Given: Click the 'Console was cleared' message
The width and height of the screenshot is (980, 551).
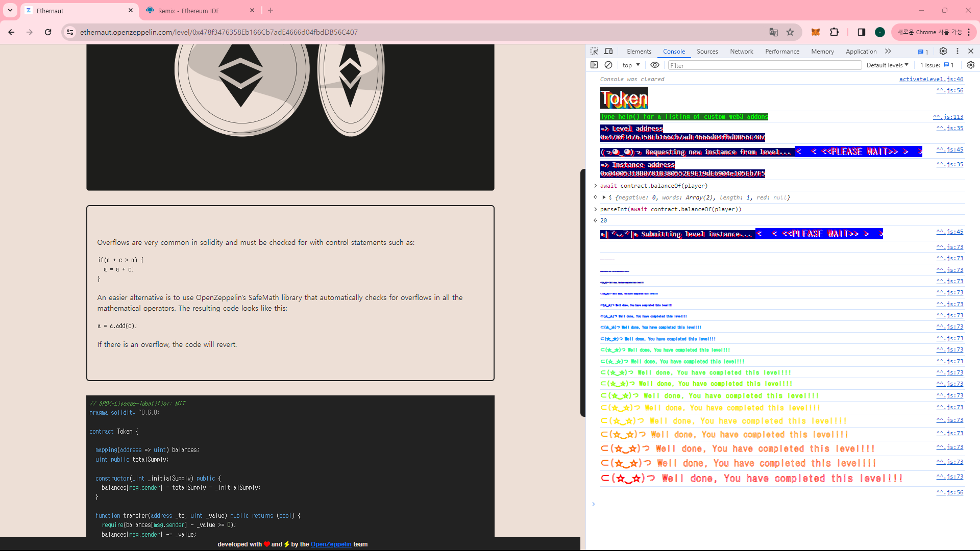Looking at the screenshot, I should tap(632, 79).
